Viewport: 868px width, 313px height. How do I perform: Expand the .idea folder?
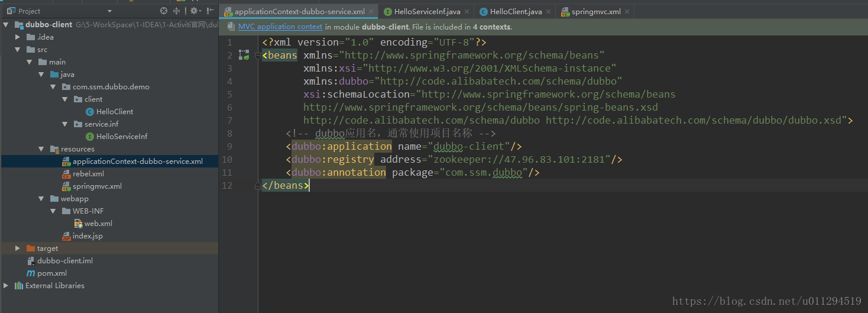[x=18, y=37]
